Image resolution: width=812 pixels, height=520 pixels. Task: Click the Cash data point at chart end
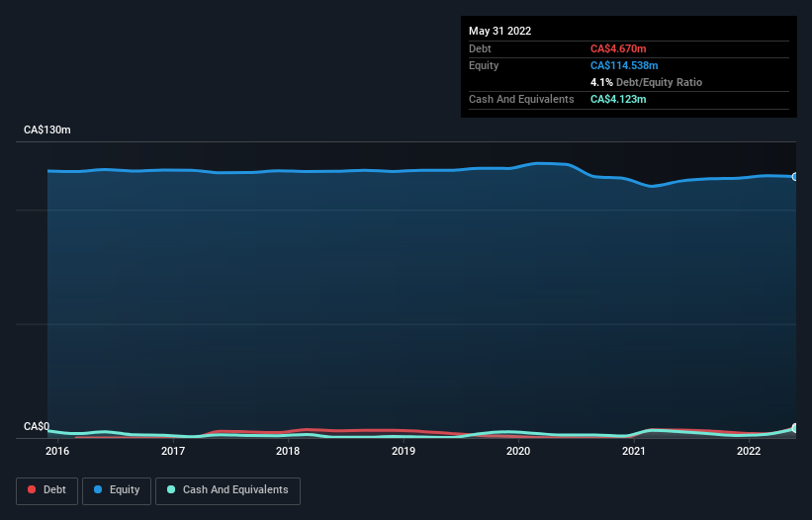(x=794, y=428)
